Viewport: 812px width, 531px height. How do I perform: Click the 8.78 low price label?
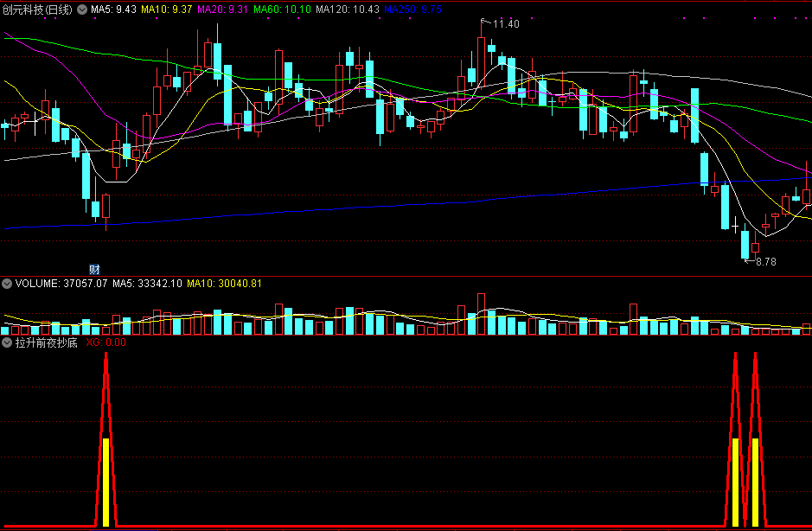[x=766, y=262]
